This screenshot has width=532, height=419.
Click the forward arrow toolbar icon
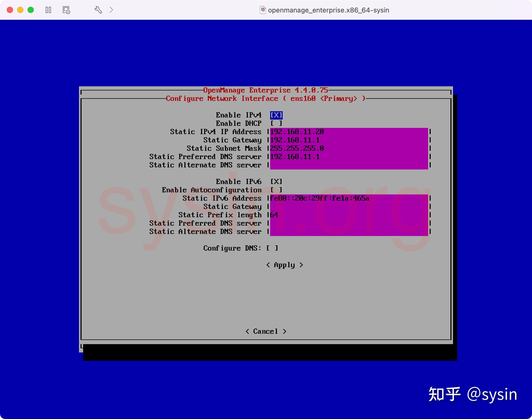[111, 10]
